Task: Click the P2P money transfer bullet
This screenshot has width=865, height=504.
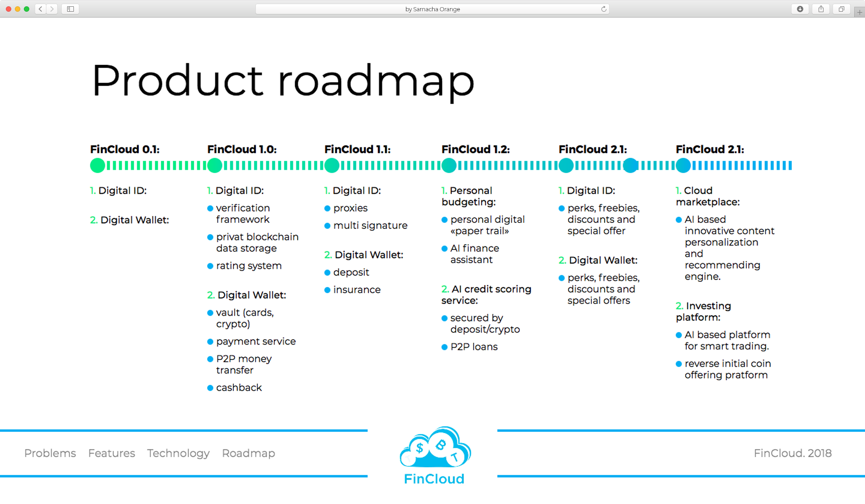Action: (x=240, y=364)
